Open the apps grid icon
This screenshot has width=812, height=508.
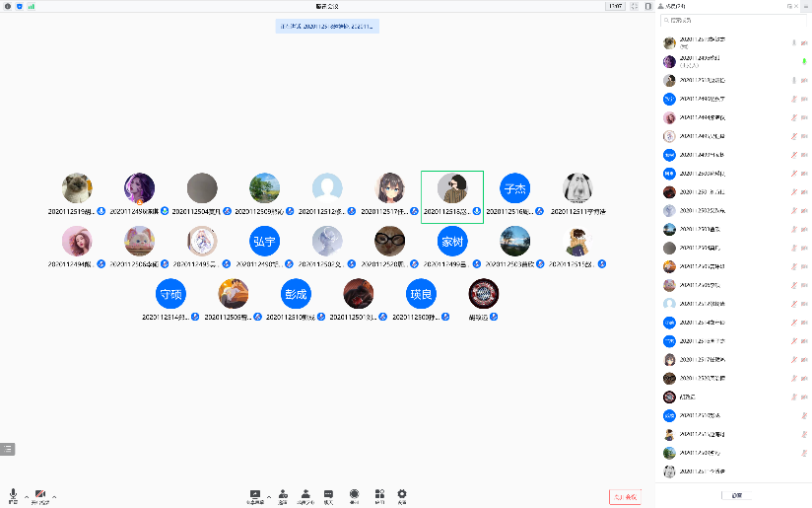click(x=379, y=493)
